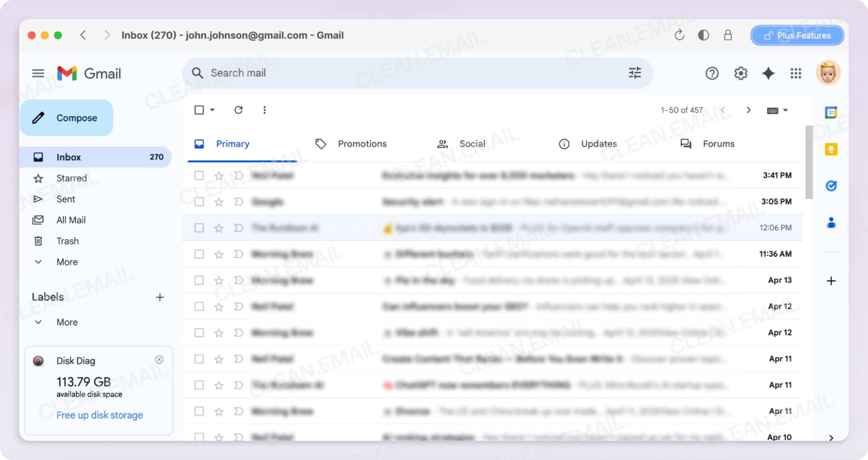
Task: Refresh the inbox with the reload icon
Action: coord(239,110)
